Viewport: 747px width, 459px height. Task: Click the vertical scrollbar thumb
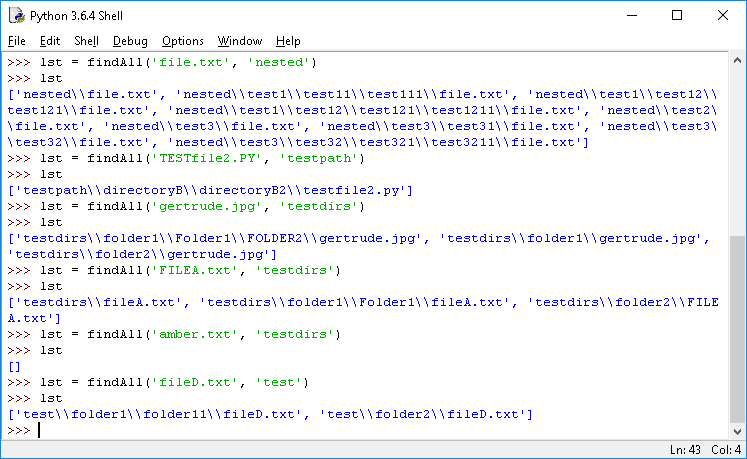(737, 329)
